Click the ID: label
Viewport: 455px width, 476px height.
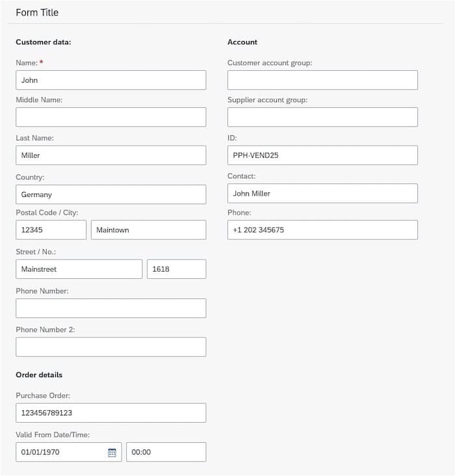pos(232,138)
